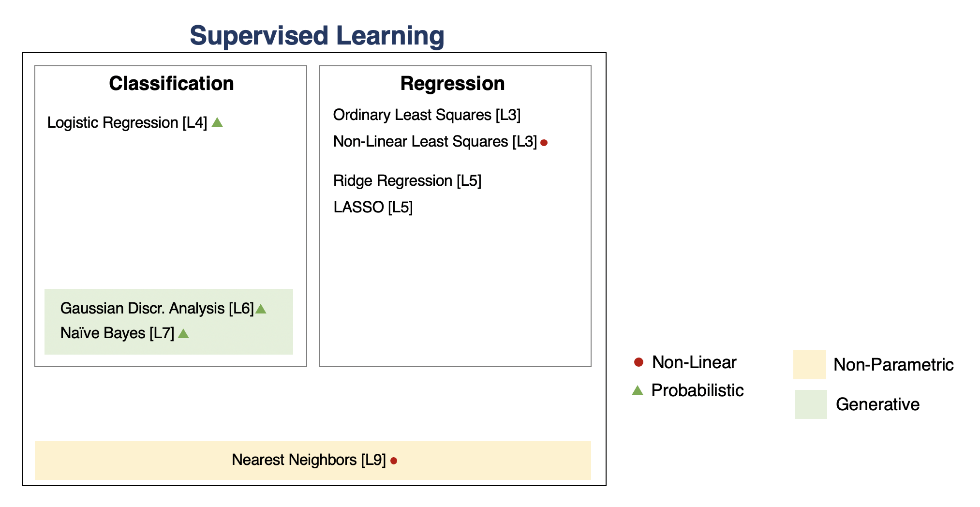The image size is (980, 507).
Task: Click the Naïve Bayes [L7] text
Action: coord(117,333)
